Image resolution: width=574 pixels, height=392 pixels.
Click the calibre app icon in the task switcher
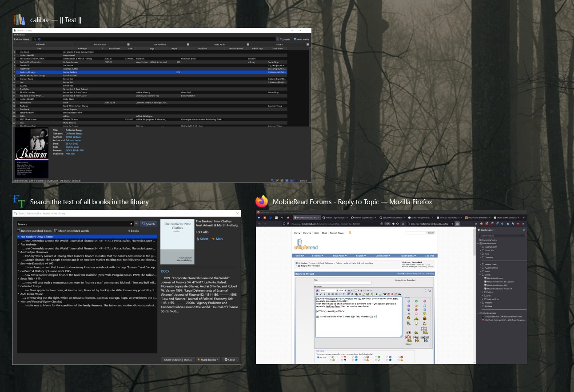pyautogui.click(x=19, y=20)
